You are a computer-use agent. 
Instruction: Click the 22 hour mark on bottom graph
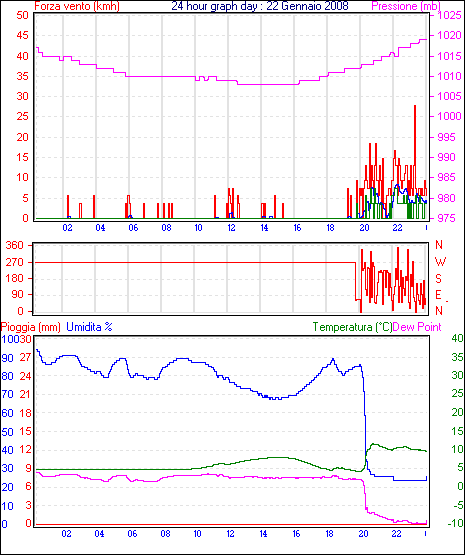(396, 534)
